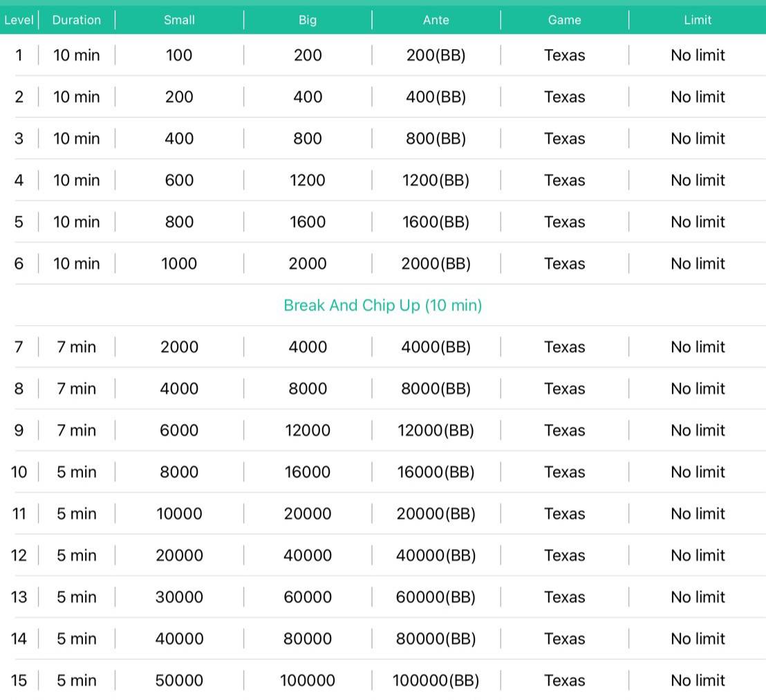This screenshot has height=700, width=766.
Task: Select the level 15 row number
Action: 19,681
